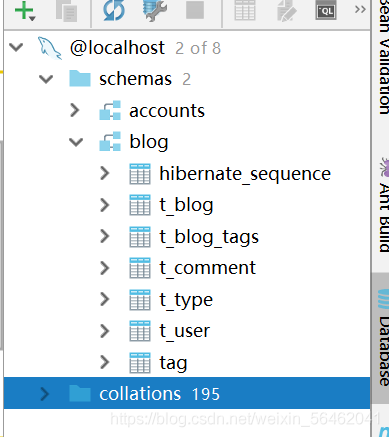Open the table editor grid icon
This screenshot has width=389, height=437.
tap(245, 10)
